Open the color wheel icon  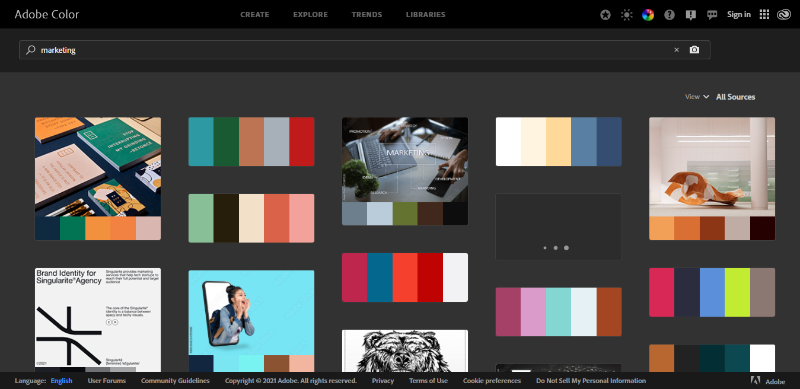click(648, 15)
